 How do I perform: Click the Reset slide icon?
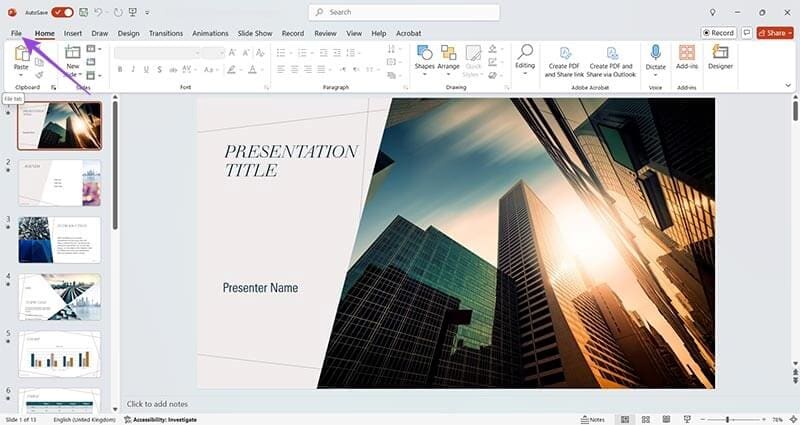(91, 62)
